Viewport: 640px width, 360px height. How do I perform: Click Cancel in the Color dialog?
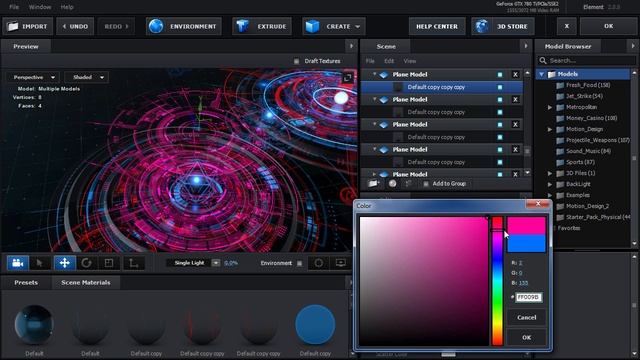(527, 318)
